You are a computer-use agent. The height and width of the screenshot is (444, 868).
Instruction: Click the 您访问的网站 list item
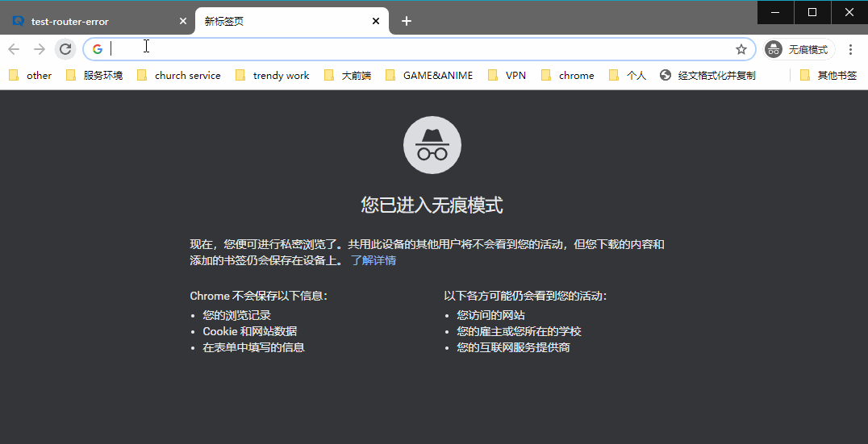490,315
